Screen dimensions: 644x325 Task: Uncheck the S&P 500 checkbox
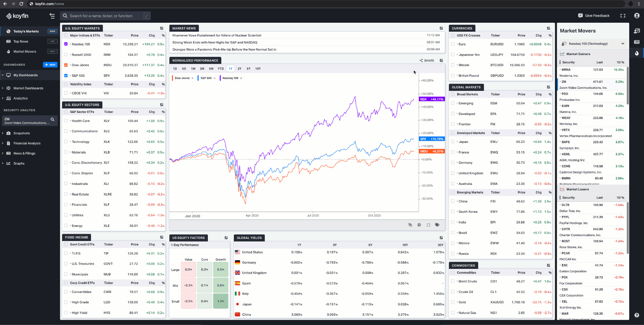(x=66, y=75)
